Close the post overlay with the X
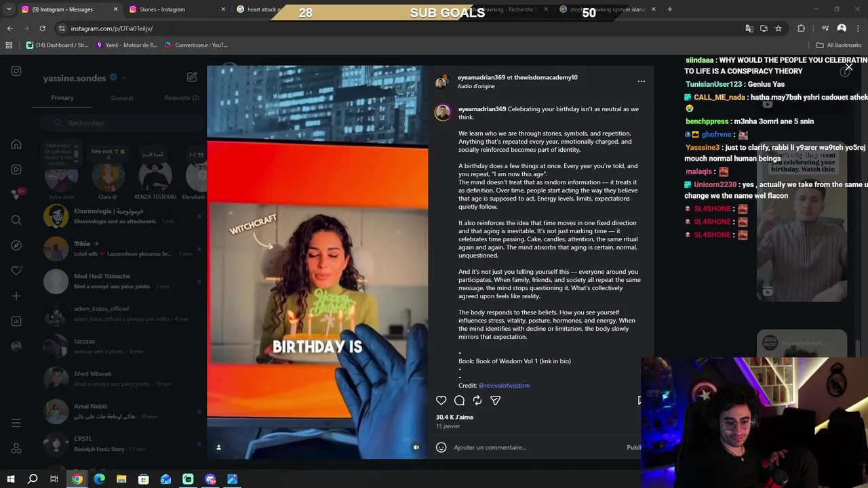The width and height of the screenshot is (868, 488). pos(848,67)
